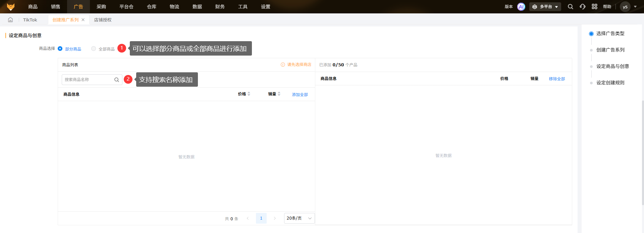This screenshot has height=233, width=644.
Task: Click the 移除全部 link
Action: [x=557, y=79]
